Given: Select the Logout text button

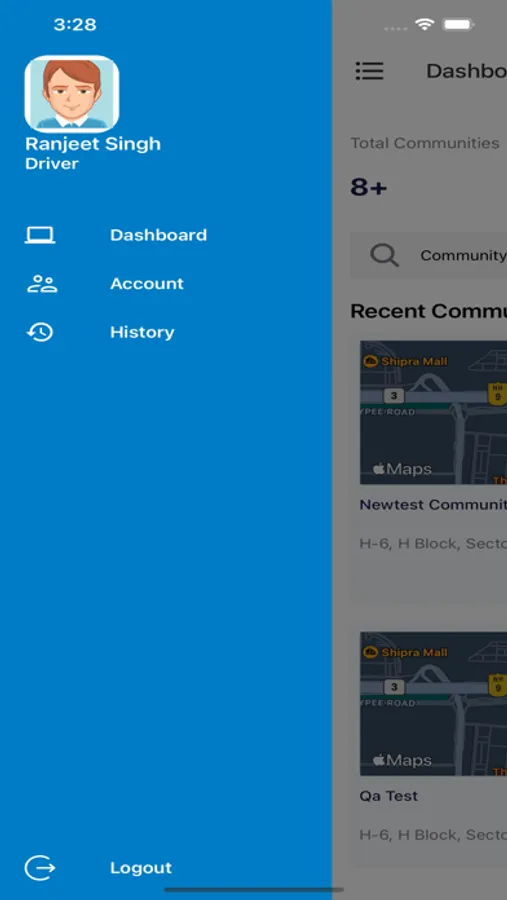Looking at the screenshot, I should tap(141, 867).
